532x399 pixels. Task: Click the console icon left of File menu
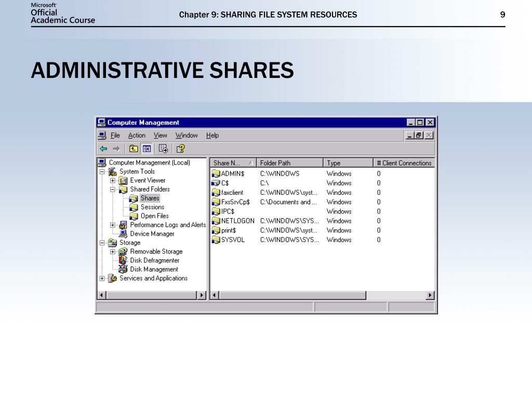tap(102, 136)
